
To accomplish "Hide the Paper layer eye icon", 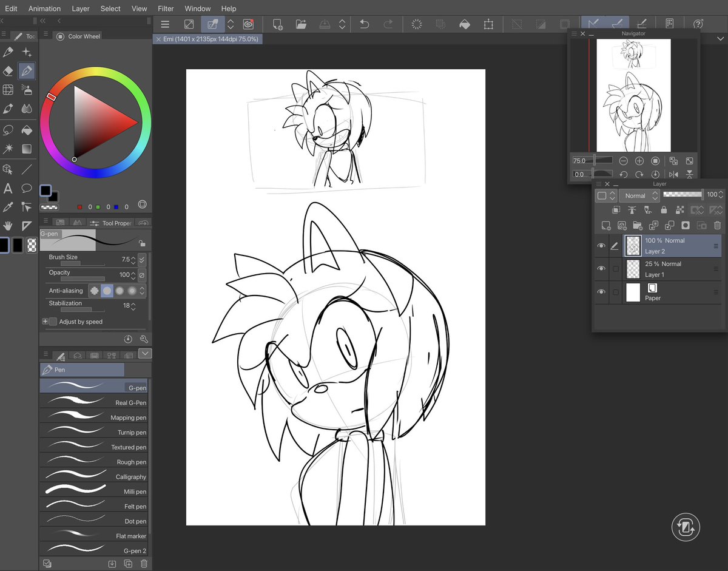I will pyautogui.click(x=601, y=292).
